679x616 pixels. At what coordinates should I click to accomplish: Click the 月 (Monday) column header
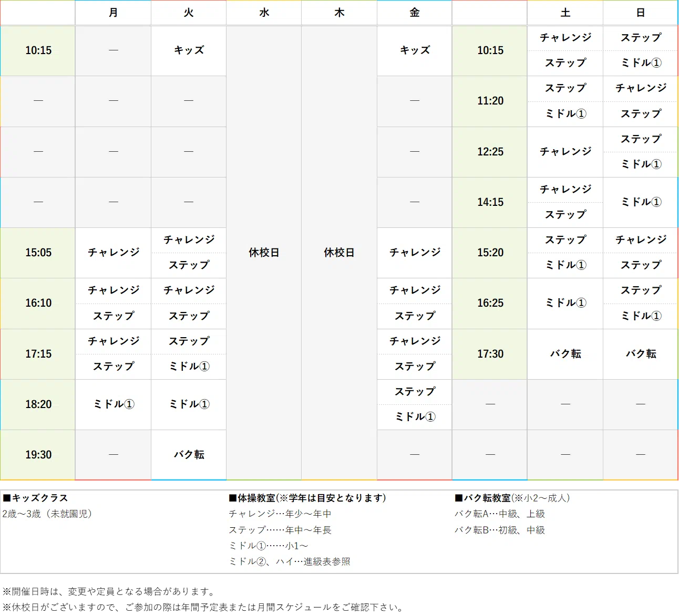tap(113, 13)
